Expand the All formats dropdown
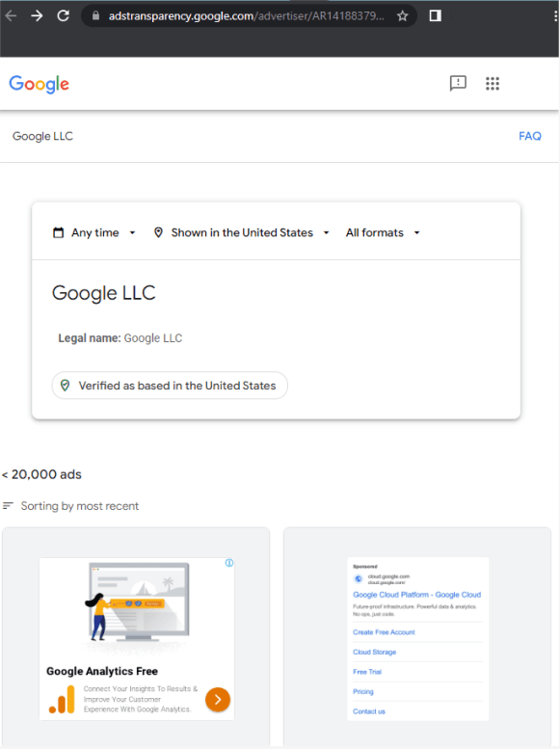560x749 pixels. point(383,232)
